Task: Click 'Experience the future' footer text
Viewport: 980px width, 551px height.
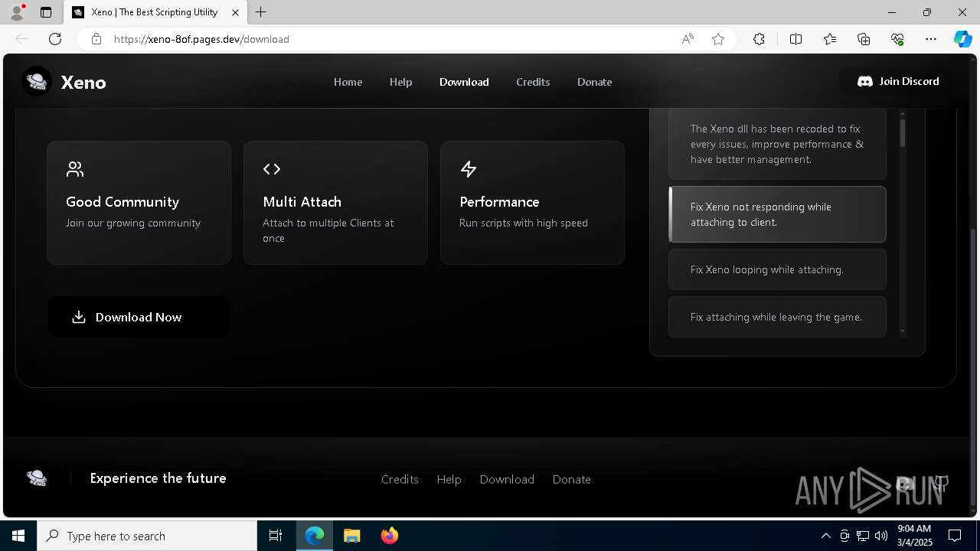Action: coord(158,478)
